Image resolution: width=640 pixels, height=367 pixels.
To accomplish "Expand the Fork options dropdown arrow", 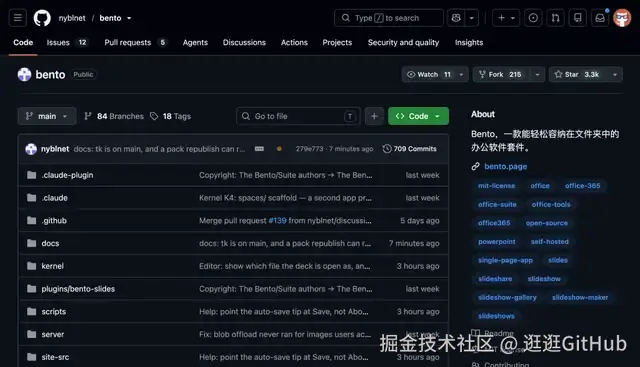I will (x=538, y=75).
